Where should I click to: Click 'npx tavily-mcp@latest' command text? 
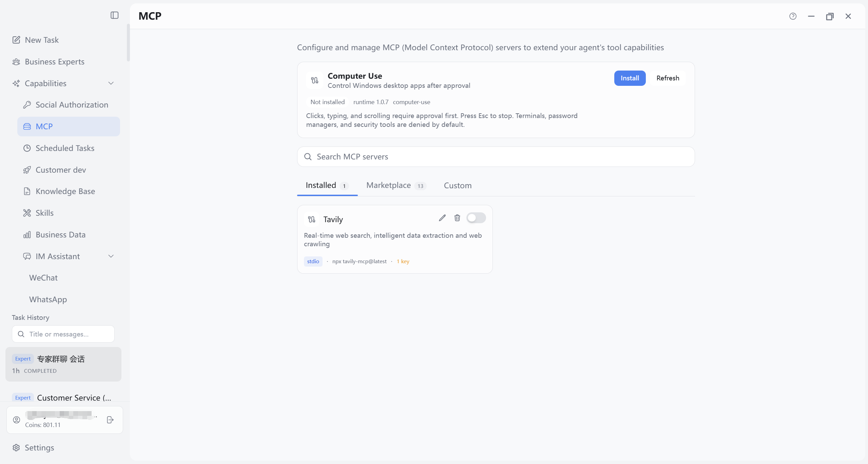click(x=359, y=262)
